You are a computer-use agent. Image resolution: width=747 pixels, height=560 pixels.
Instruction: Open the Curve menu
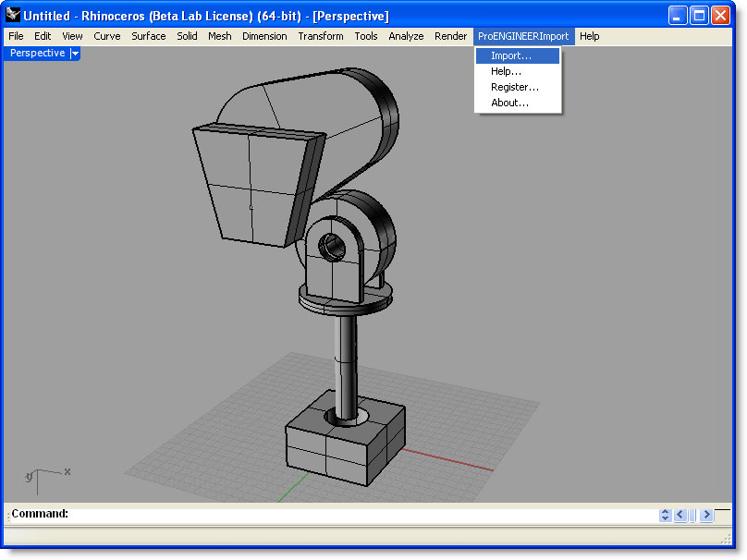tap(106, 36)
